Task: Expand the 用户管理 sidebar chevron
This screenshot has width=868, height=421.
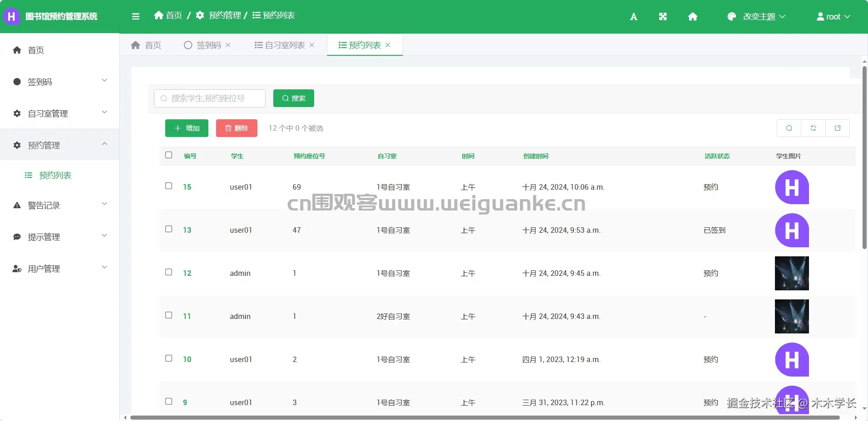Action: point(104,268)
